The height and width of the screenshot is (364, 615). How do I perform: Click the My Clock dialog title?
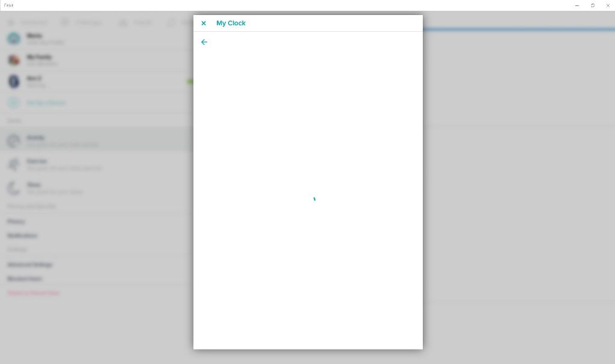[231, 23]
